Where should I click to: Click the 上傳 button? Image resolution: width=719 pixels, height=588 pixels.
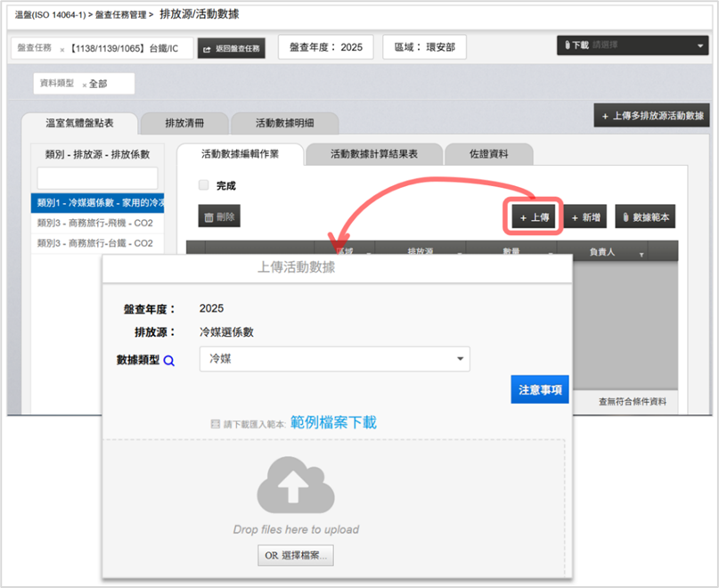[x=535, y=216]
